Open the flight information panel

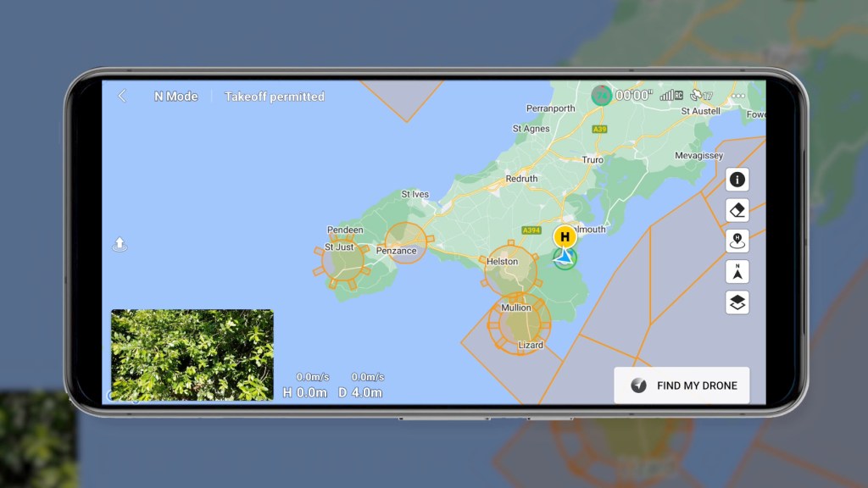click(x=737, y=179)
